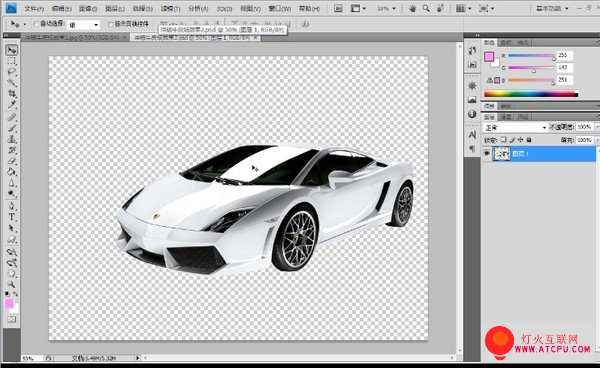600x368 pixels.
Task: Select the Eraser tool
Action: point(12,161)
